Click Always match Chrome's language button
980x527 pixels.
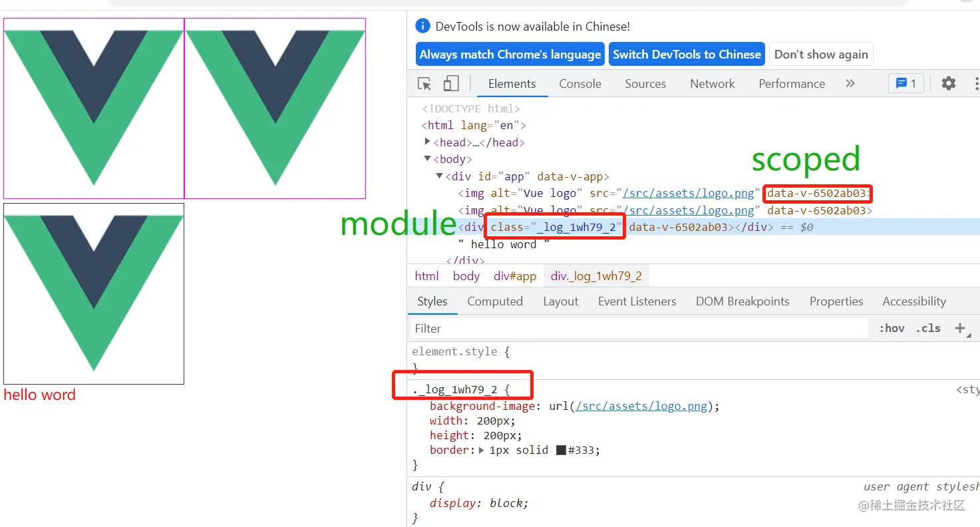pyautogui.click(x=510, y=55)
